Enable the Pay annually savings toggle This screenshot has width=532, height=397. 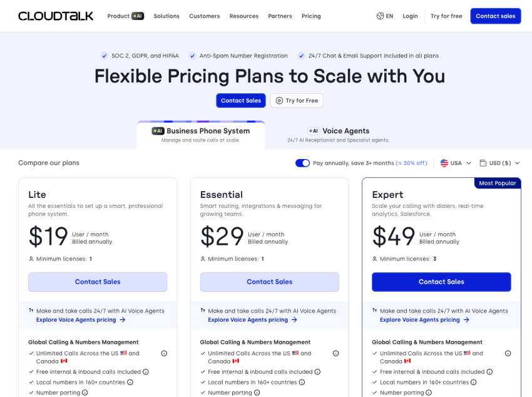[302, 163]
